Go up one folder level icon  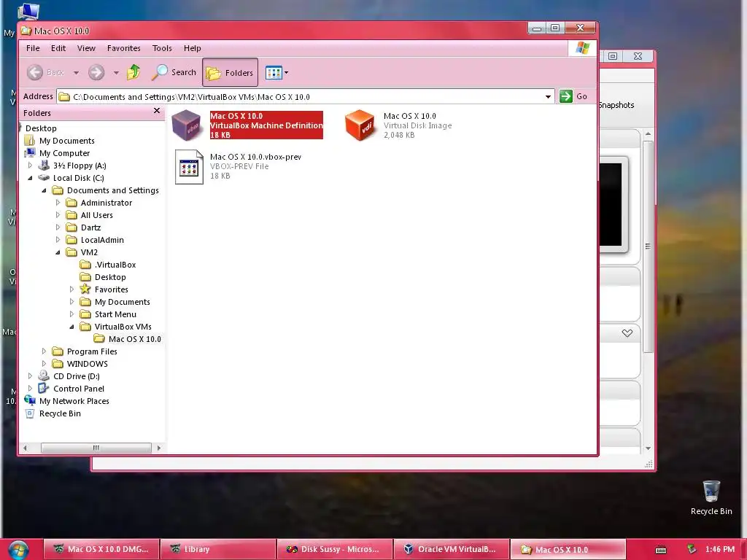tap(134, 72)
